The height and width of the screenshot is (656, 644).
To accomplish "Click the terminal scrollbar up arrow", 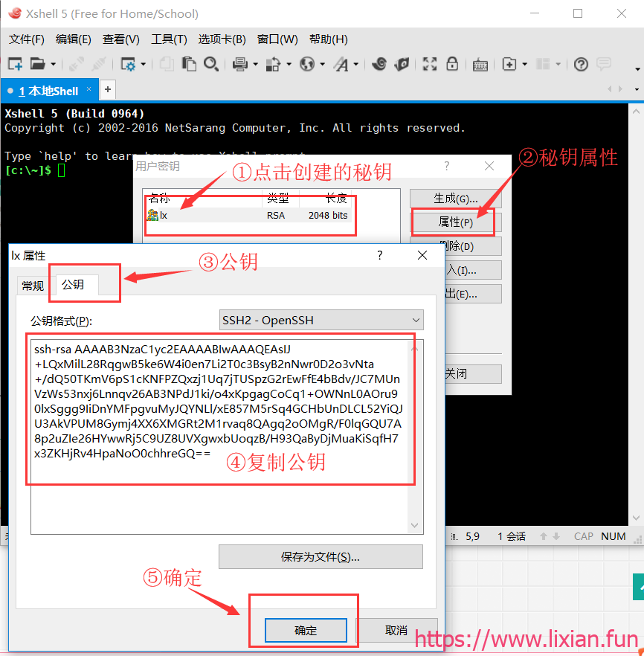I will tap(636, 112).
